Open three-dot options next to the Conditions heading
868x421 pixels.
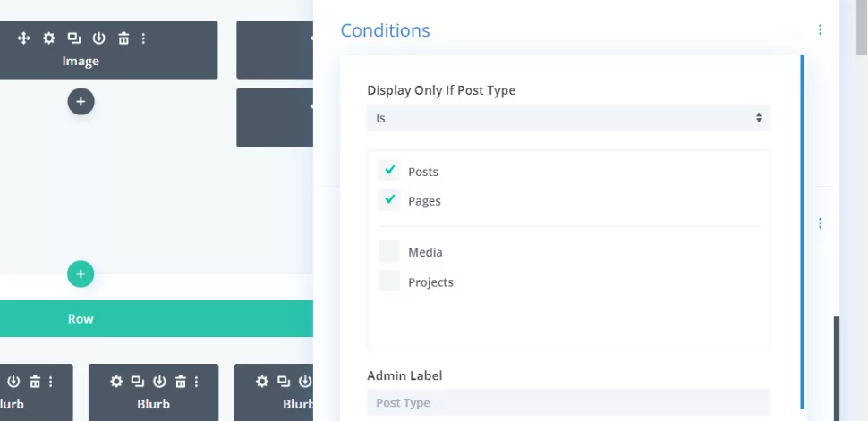tap(820, 29)
